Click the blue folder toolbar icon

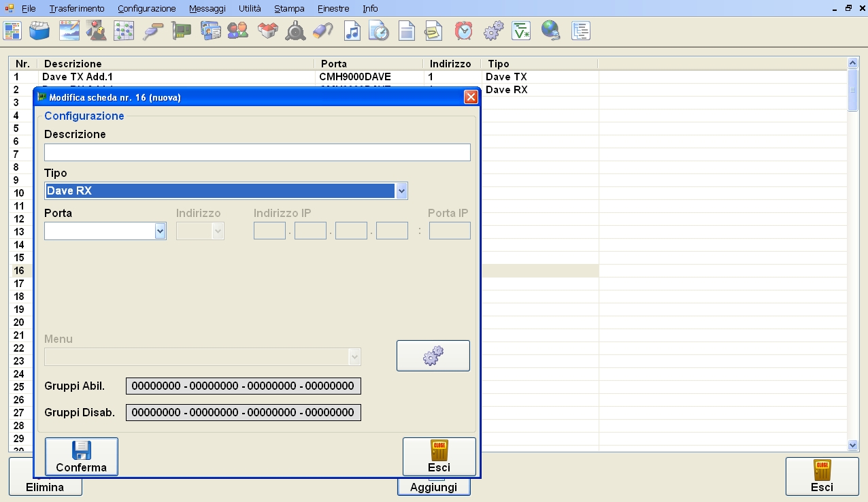tap(39, 31)
